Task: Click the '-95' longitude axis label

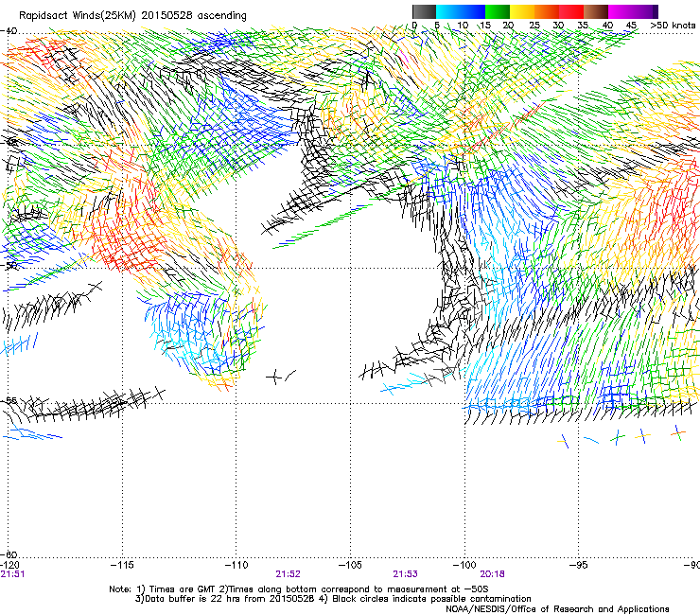Action: [x=579, y=565]
